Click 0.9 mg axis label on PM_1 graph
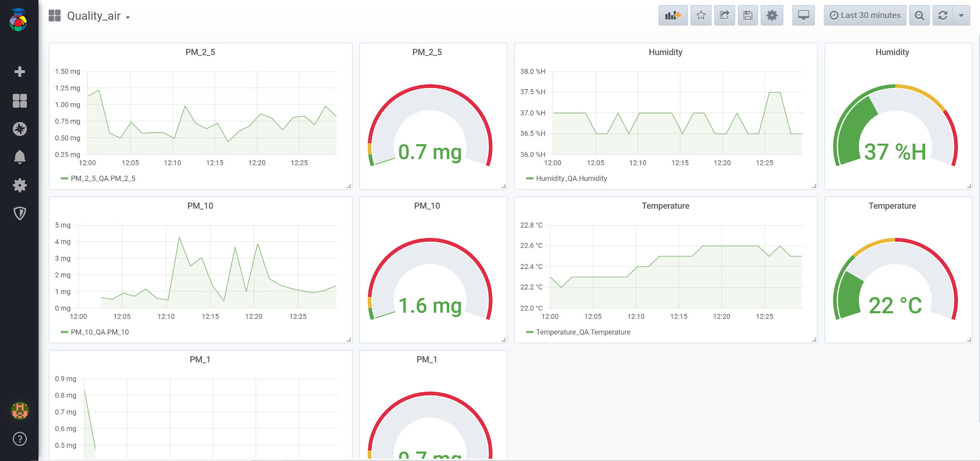Image resolution: width=980 pixels, height=461 pixels. click(65, 379)
